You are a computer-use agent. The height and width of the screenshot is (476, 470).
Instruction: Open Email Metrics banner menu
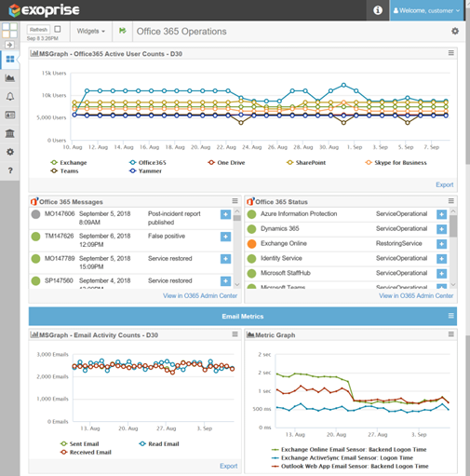pyautogui.click(x=451, y=316)
